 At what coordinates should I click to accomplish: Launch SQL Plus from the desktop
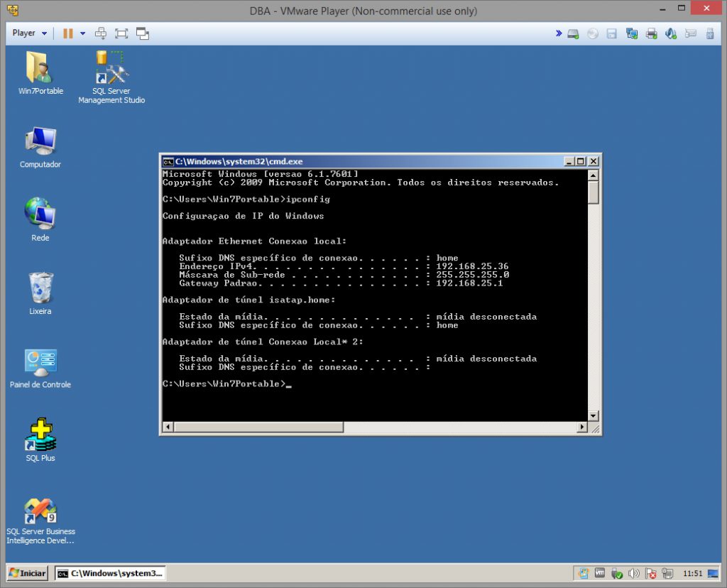(40, 435)
